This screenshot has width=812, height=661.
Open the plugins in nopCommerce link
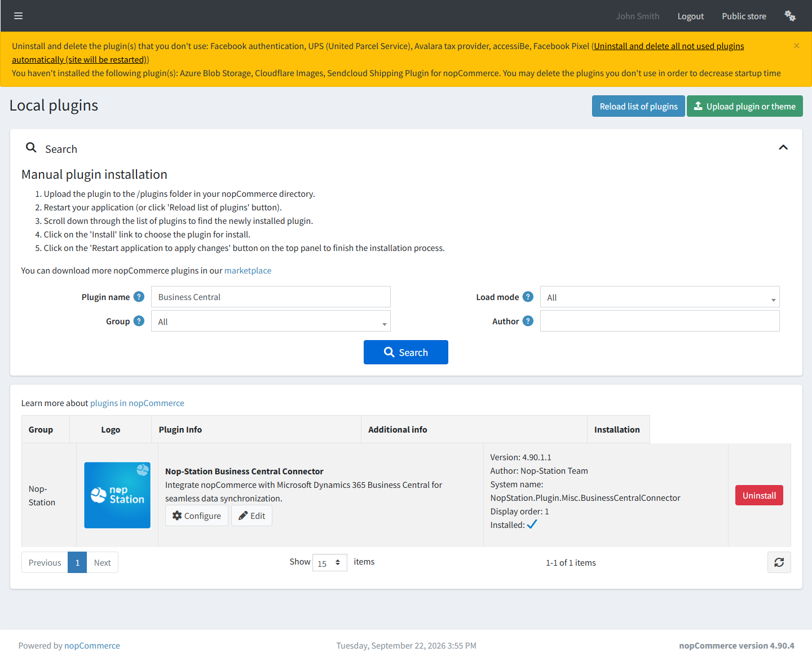(137, 403)
